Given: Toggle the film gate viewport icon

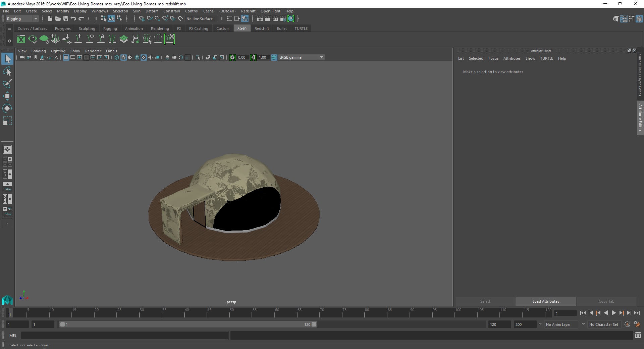Looking at the screenshot, I should (x=73, y=57).
